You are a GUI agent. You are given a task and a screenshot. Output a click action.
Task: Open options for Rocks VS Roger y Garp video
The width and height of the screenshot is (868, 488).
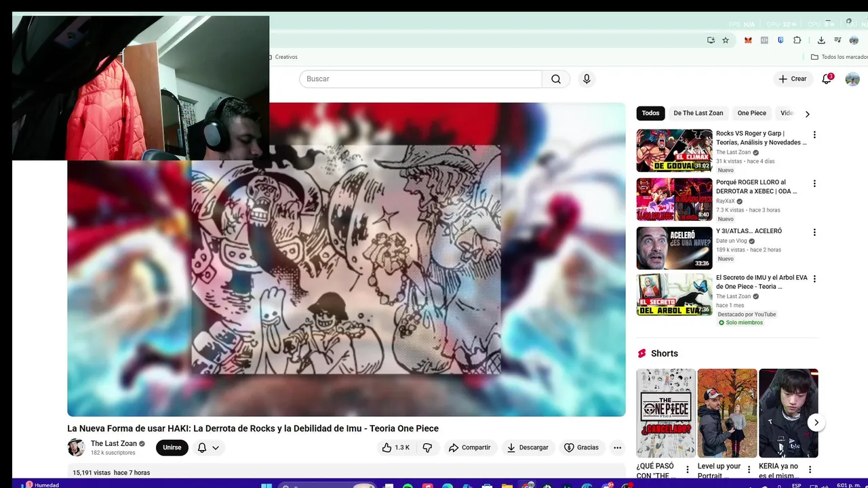814,135
